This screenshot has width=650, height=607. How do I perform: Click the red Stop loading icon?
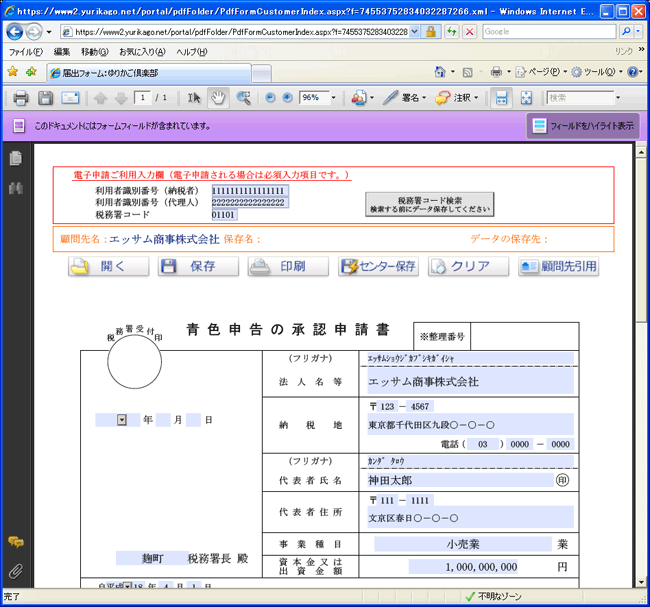(x=469, y=32)
